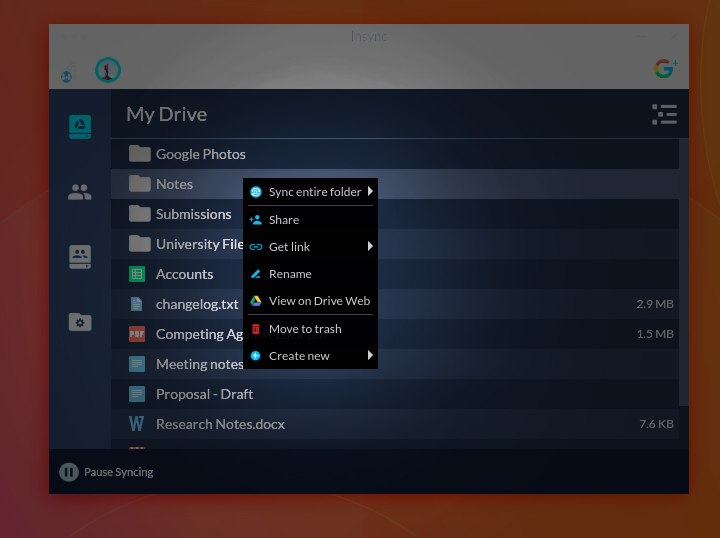Click the blue plus Create new icon
Viewport: 720px width, 538px height.
[x=256, y=356]
